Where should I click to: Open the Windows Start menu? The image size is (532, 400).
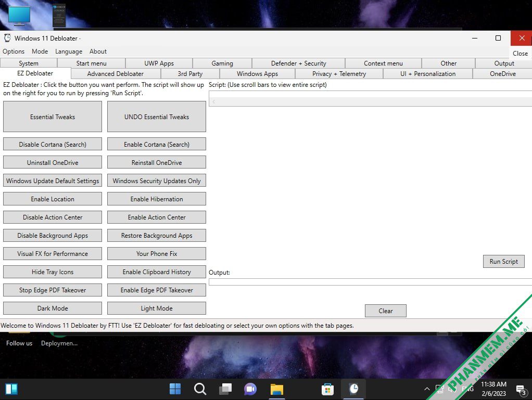pyautogui.click(x=175, y=389)
